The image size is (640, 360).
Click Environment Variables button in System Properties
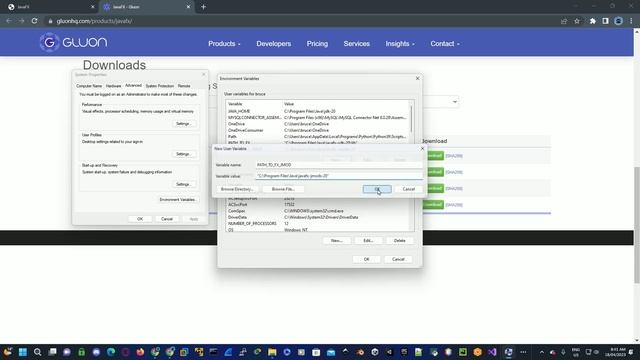point(177,200)
